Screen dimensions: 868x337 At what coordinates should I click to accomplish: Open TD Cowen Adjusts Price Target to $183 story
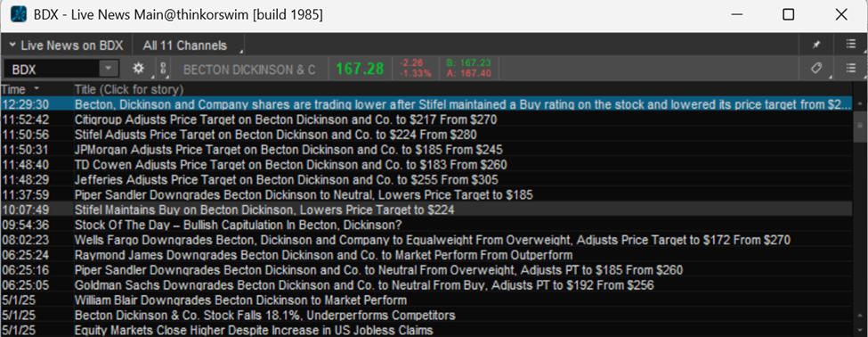point(290,165)
